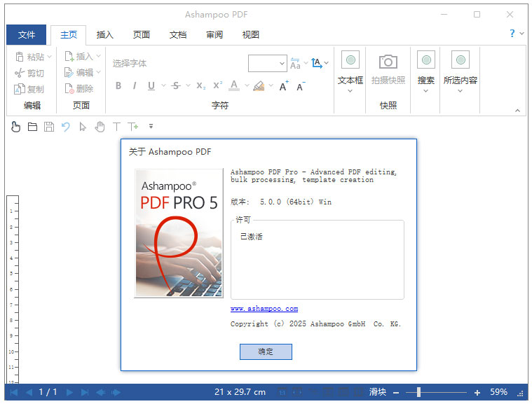Save the document with the floppy disk icon
This screenshot has width=532, height=404.
click(49, 127)
